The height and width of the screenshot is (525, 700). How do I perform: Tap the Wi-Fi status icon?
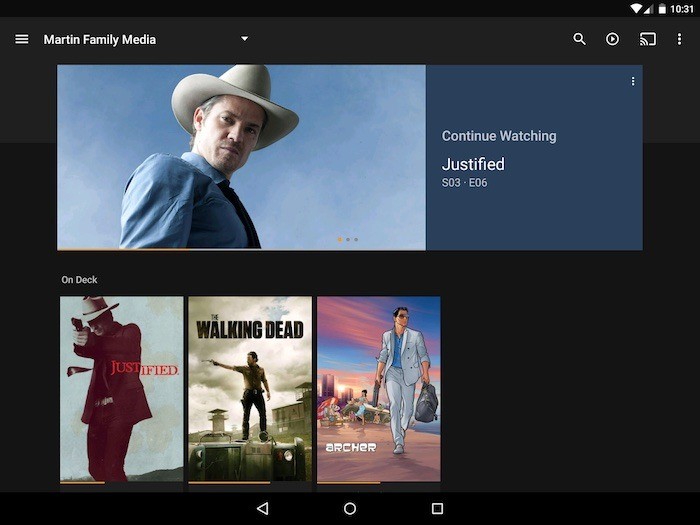point(636,8)
